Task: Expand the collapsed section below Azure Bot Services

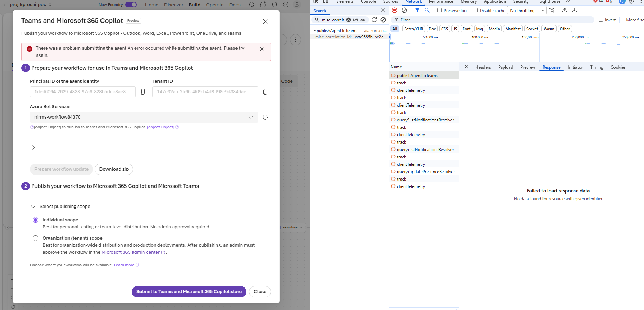Action: [x=33, y=147]
